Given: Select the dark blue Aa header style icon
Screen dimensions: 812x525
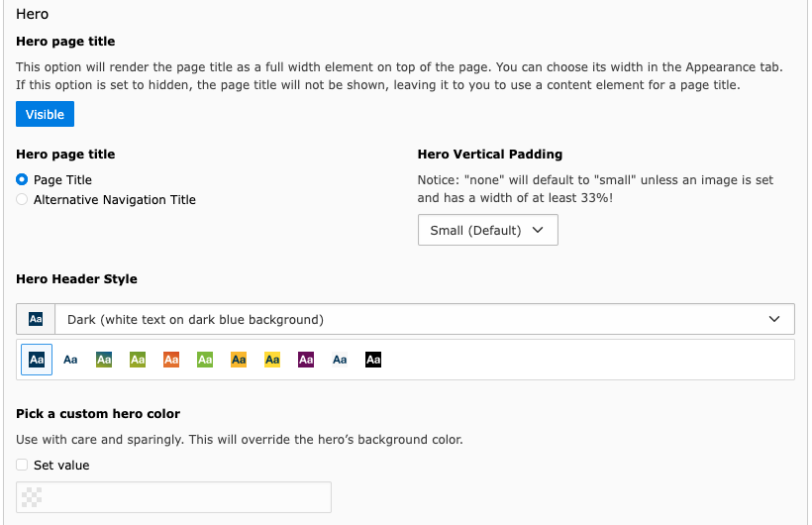Looking at the screenshot, I should tap(37, 360).
